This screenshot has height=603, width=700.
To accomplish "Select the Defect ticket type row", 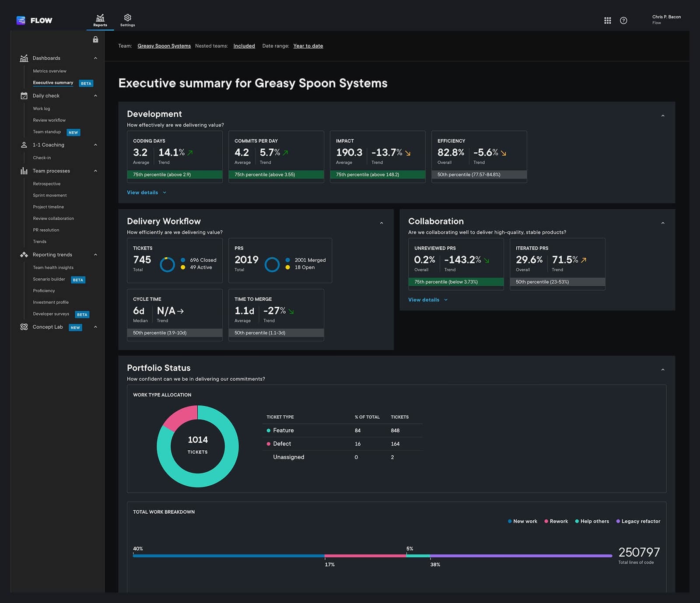I will click(343, 444).
